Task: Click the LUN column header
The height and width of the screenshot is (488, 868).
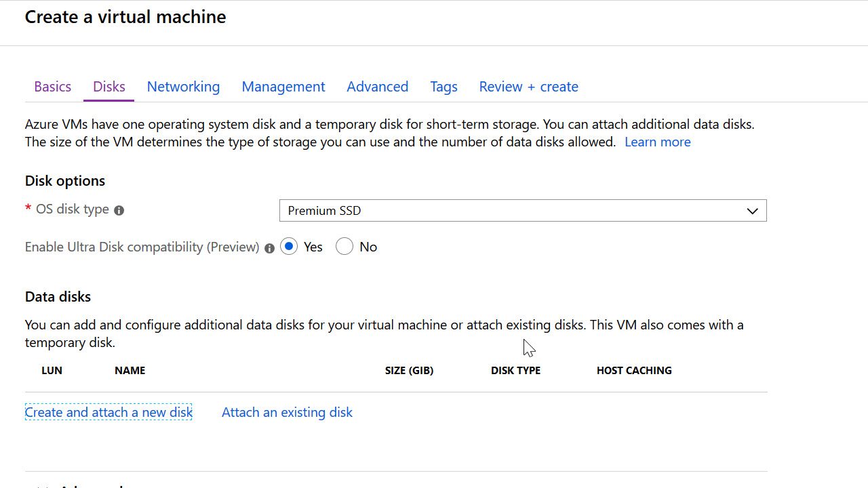Action: [52, 371]
